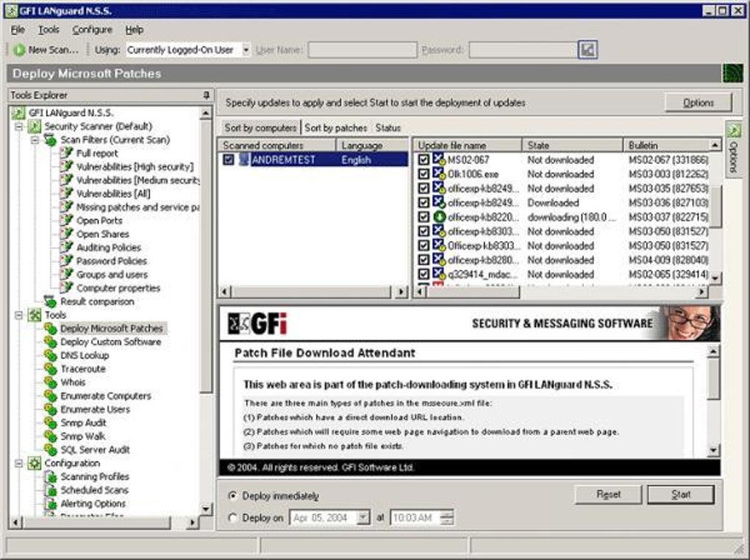The height and width of the screenshot is (560, 750).
Task: Open the Tools menu
Action: (49, 29)
